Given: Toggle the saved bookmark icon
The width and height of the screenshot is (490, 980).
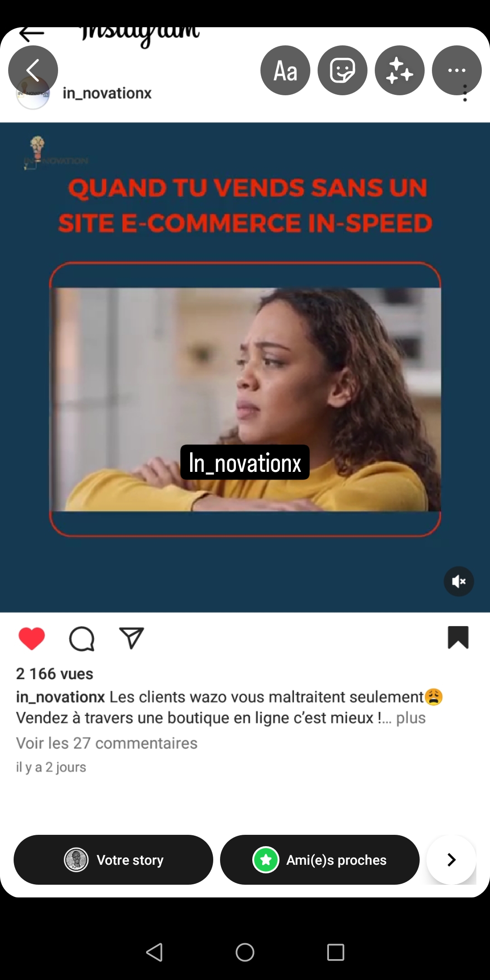Looking at the screenshot, I should coord(458,637).
